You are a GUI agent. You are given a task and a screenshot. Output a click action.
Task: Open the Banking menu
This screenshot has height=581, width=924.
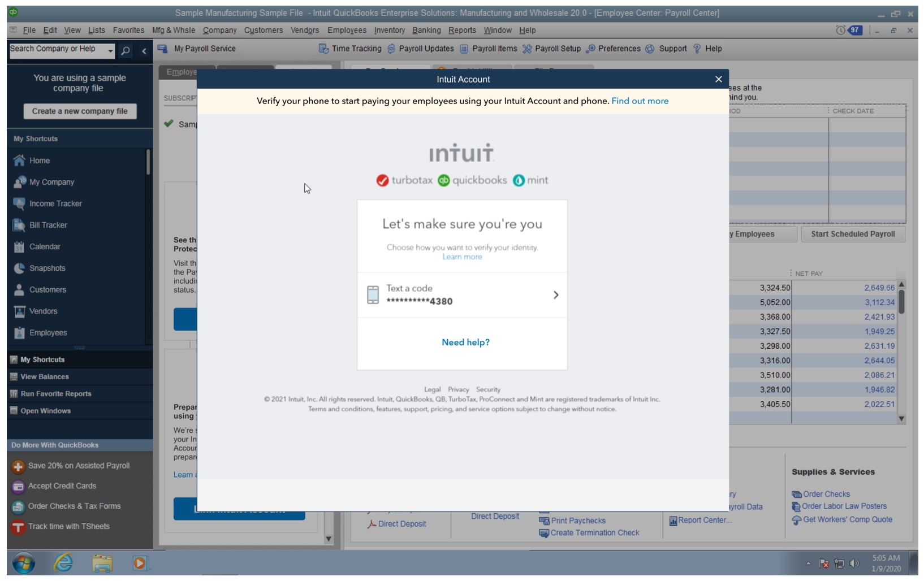pyautogui.click(x=426, y=31)
